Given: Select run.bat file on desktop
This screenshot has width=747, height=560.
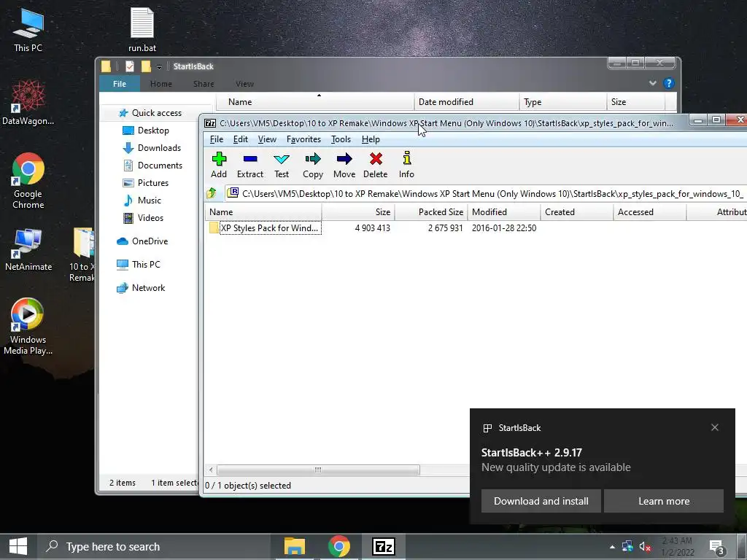Looking at the screenshot, I should pos(142,29).
